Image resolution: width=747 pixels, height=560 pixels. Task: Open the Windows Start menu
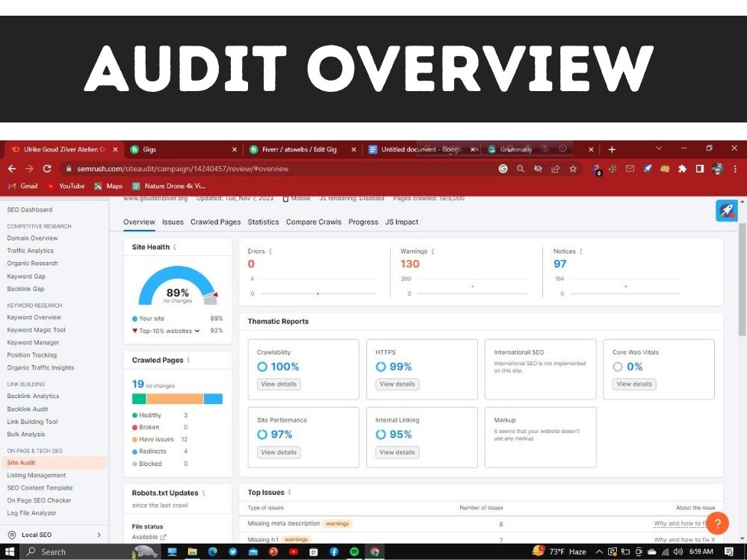pos(9,552)
